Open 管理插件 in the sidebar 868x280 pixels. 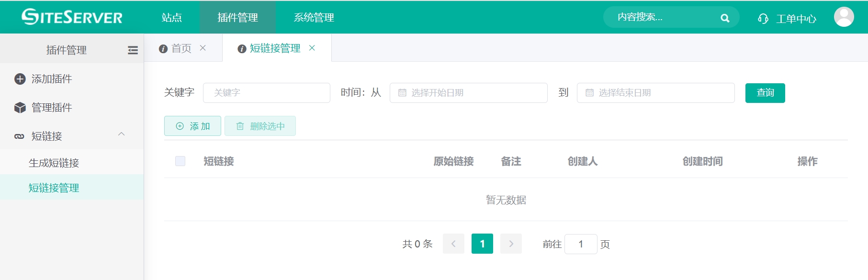(52, 108)
